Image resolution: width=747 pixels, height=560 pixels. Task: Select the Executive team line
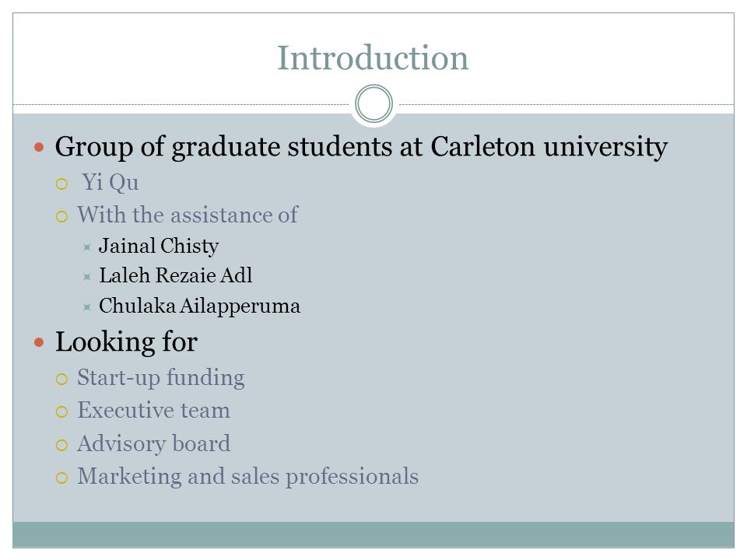[x=153, y=410]
